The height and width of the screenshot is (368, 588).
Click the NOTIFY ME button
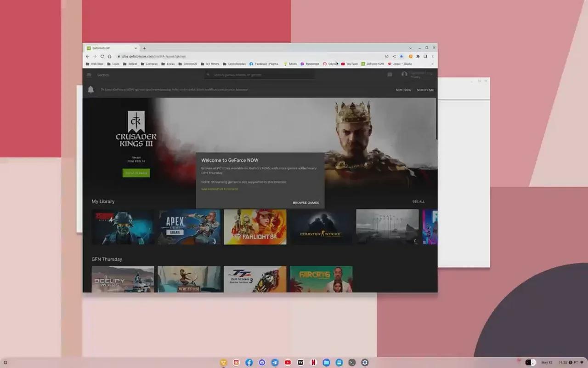425,90
